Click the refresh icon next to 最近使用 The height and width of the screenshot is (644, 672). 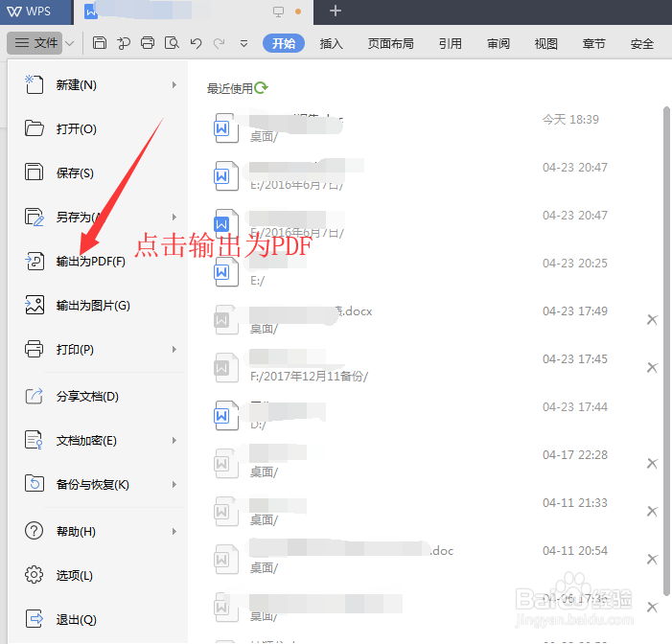pyautogui.click(x=261, y=88)
